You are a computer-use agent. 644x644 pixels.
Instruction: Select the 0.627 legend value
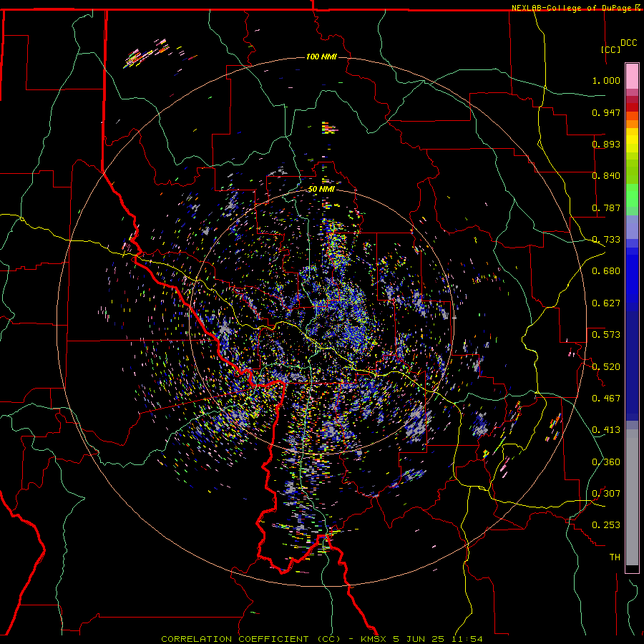point(606,303)
